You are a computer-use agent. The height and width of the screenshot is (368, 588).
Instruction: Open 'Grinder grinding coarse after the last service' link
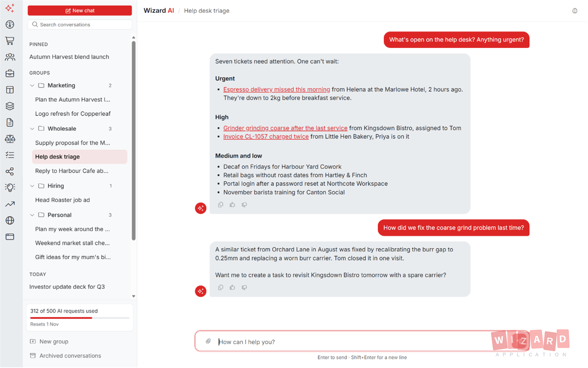[285, 128]
